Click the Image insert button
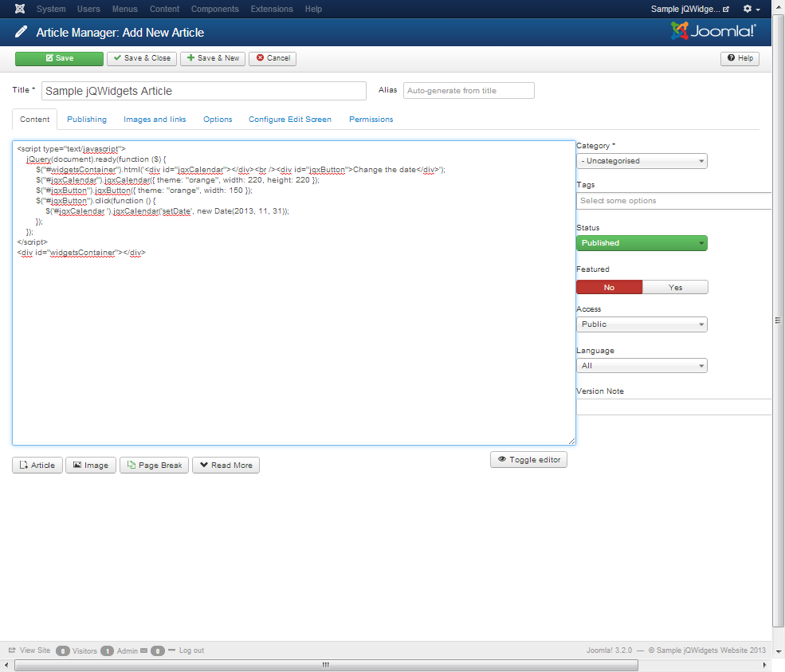Viewport: 785px width, 672px height. (x=91, y=466)
